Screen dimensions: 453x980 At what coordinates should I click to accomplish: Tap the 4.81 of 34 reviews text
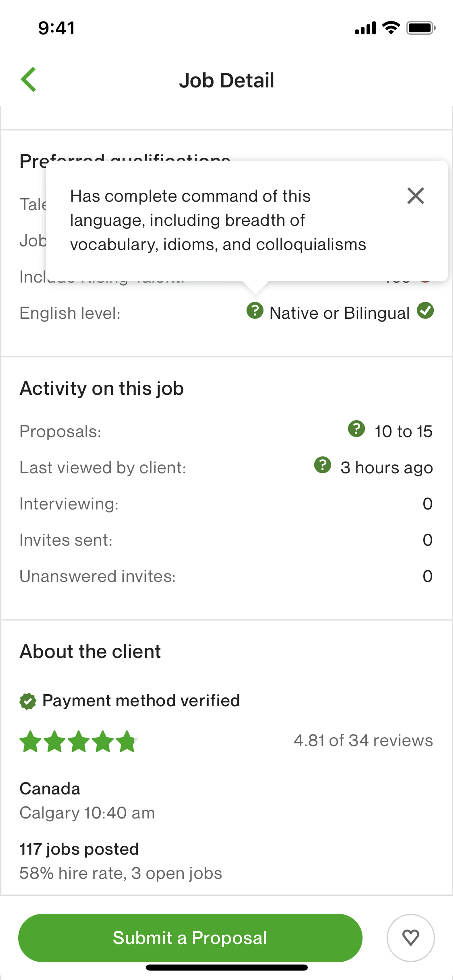(363, 740)
